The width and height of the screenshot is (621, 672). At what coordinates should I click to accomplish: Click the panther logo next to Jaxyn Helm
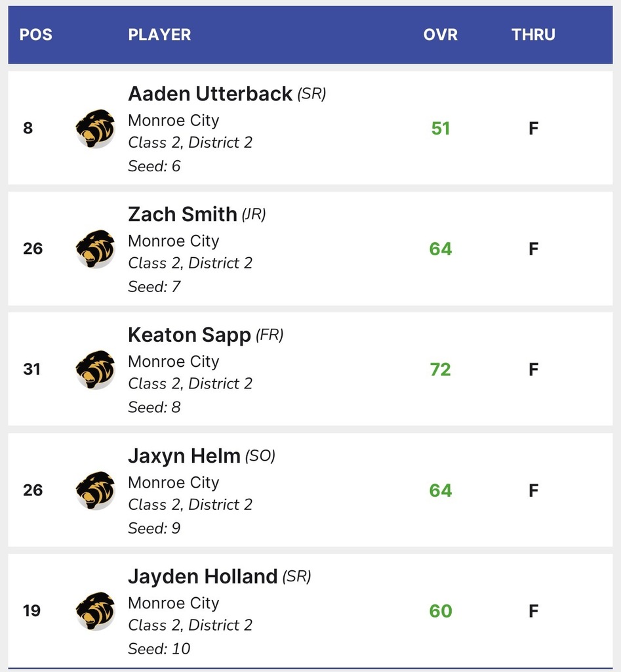tap(95, 490)
